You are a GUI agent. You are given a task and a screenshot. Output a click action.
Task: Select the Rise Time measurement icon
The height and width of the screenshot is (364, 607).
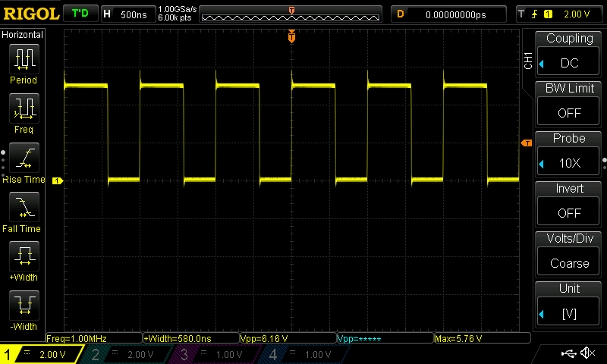tap(24, 158)
